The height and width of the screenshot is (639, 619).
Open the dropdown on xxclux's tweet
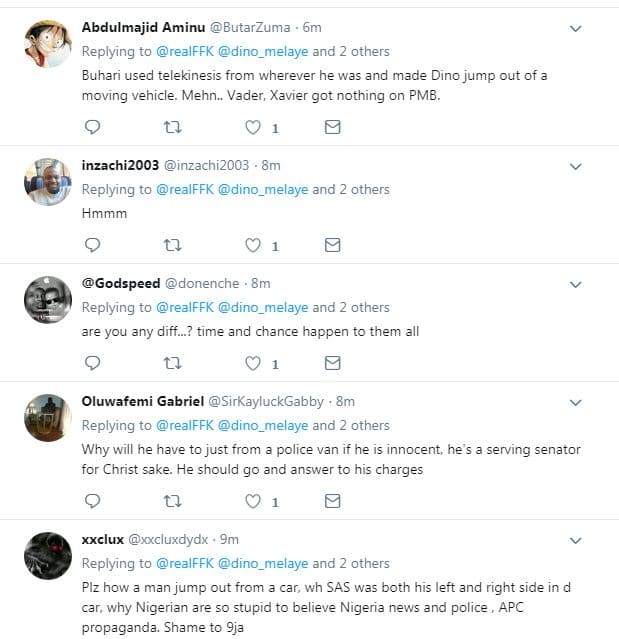coord(575,540)
